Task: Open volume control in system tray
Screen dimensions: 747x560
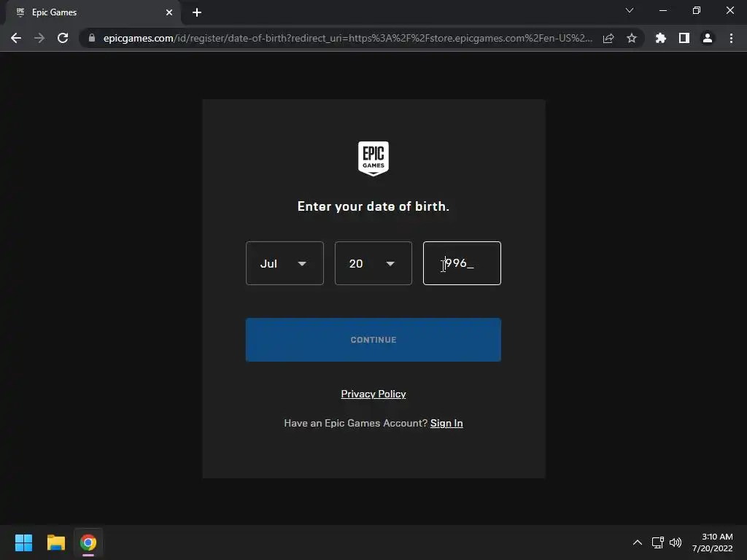Action: coord(676,542)
